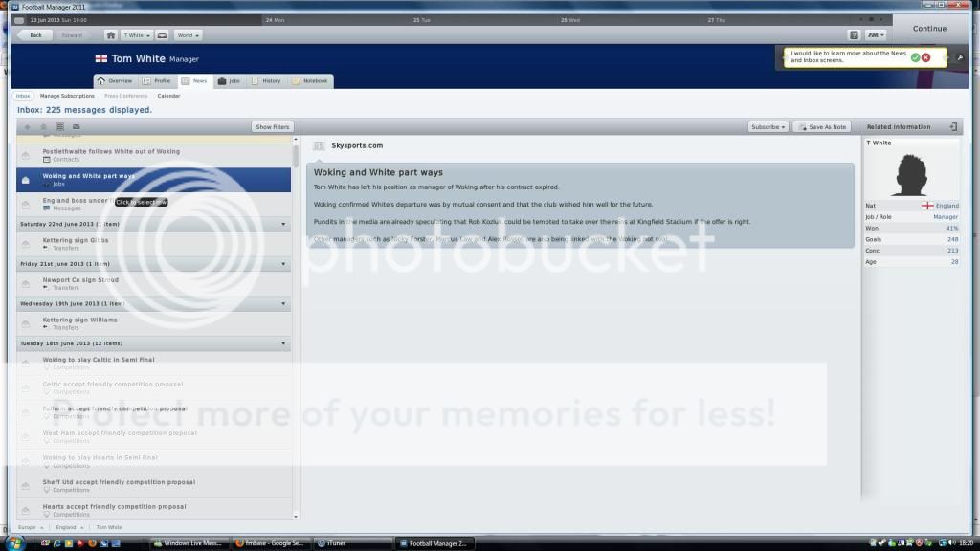Select the Woking and White part ways message
This screenshot has width=980, height=551.
pos(154,180)
